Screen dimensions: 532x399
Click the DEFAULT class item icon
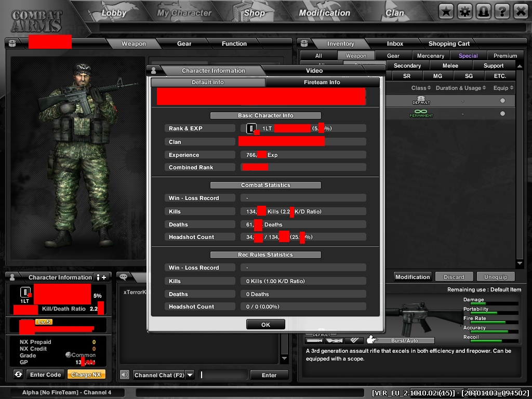point(421,100)
